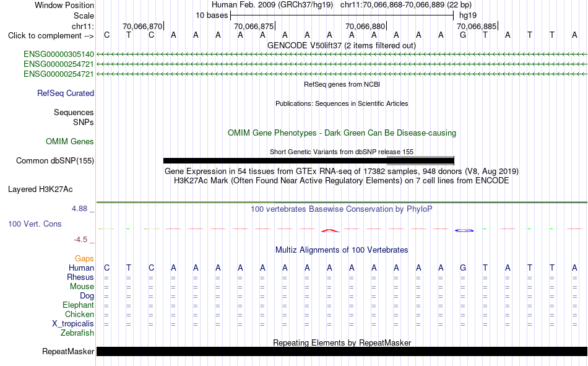Viewport: 588px width, 366px height.
Task: Click "Multiz Alignments of 100 Vertebrates" title
Action: [x=342, y=250]
